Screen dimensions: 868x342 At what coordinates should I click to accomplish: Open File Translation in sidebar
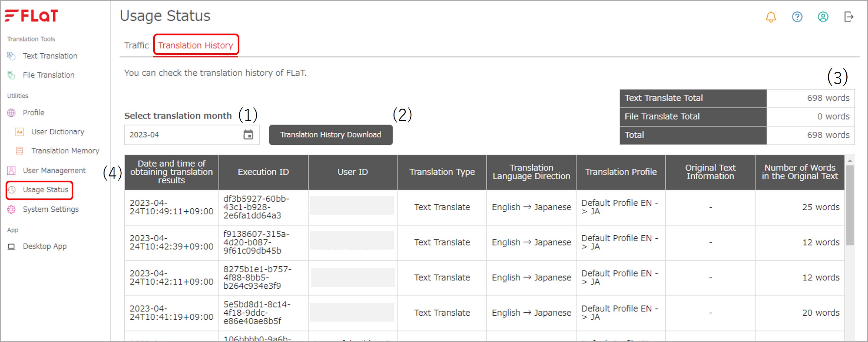click(49, 75)
